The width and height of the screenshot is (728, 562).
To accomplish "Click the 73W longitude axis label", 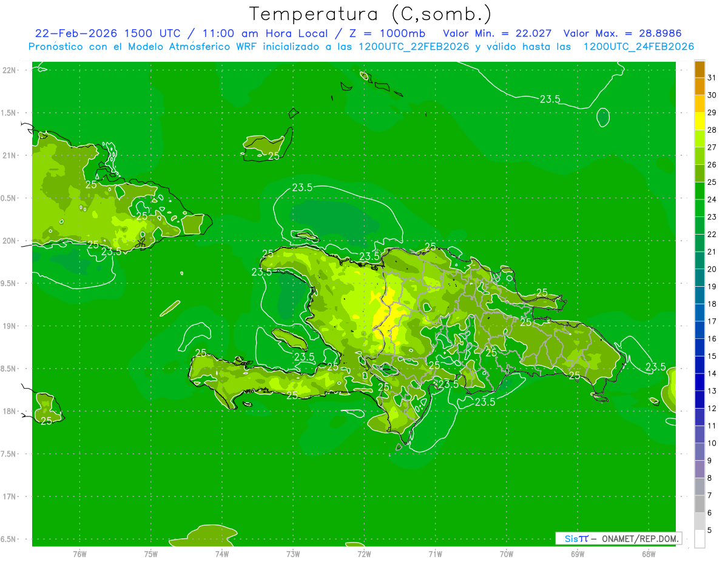I will tap(293, 554).
